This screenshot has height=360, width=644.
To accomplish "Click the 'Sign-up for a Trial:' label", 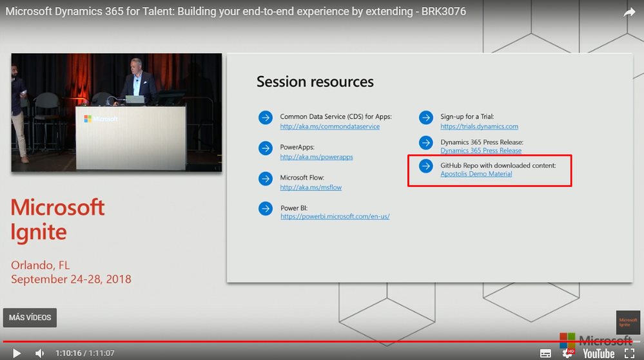I will (467, 117).
